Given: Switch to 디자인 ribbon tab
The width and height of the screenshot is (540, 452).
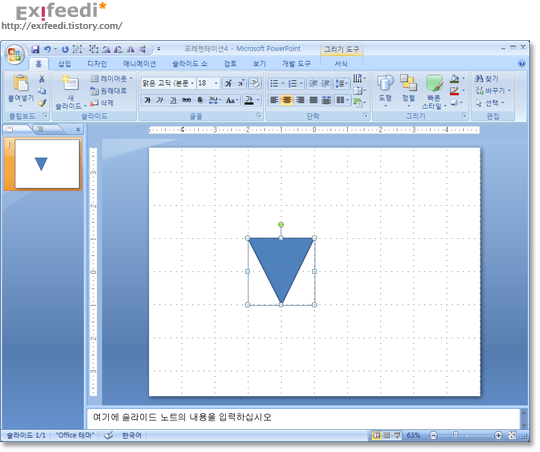Looking at the screenshot, I should [97, 64].
